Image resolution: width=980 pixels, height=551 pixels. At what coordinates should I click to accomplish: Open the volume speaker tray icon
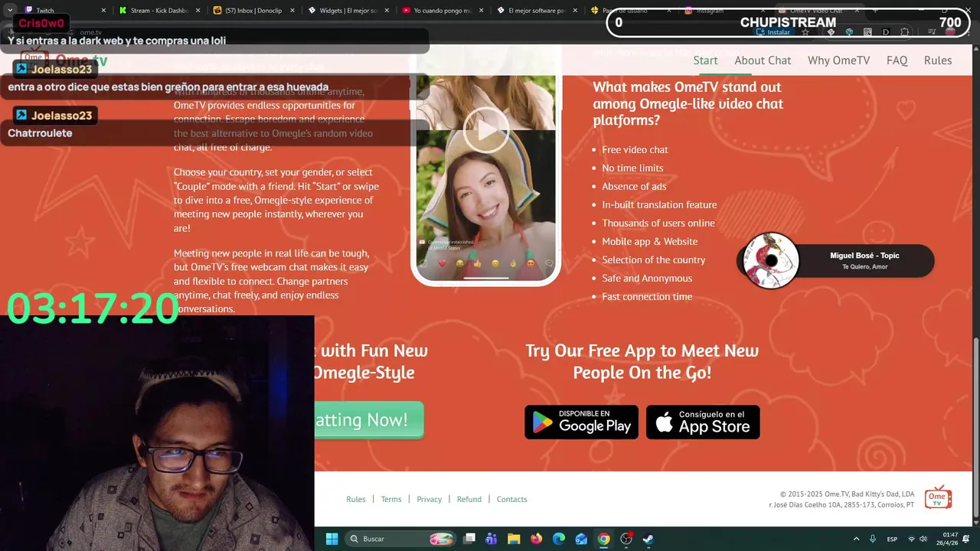(x=923, y=539)
